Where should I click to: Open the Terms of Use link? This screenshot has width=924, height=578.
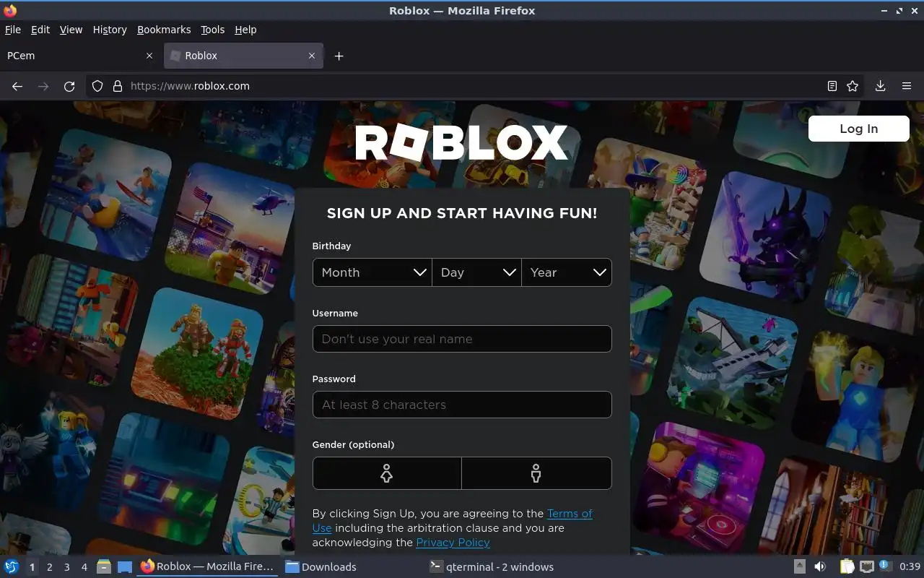[570, 514]
